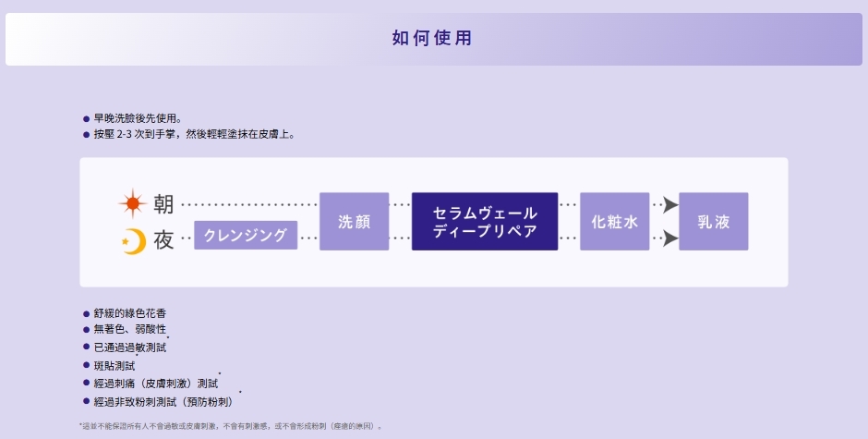Select the クレンジング step box

click(246, 235)
